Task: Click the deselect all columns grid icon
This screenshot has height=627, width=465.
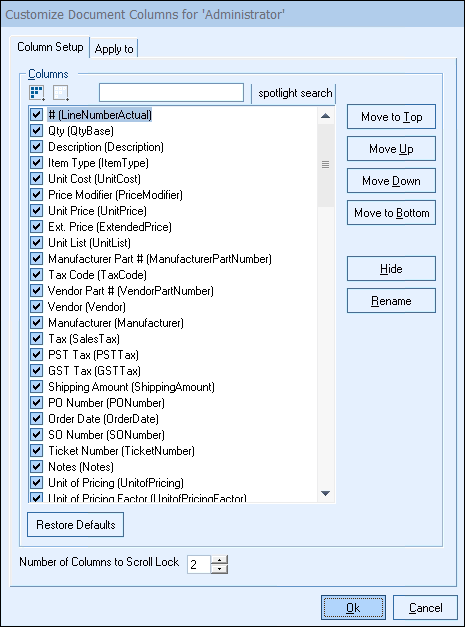Action: [x=61, y=93]
